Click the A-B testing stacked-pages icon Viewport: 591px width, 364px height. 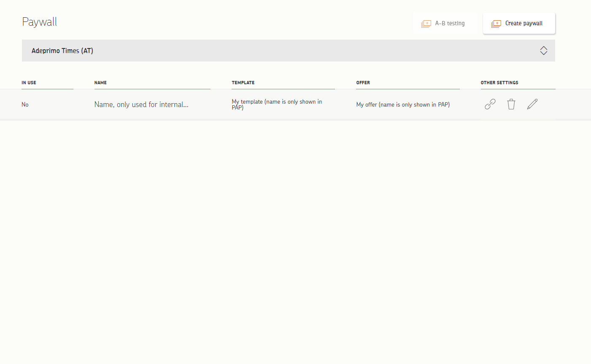pyautogui.click(x=426, y=24)
